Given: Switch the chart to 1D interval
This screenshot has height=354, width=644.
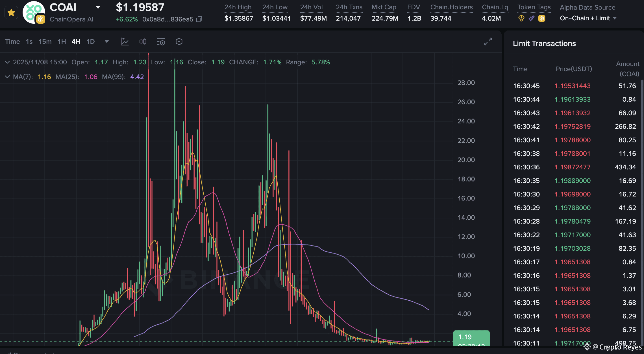Looking at the screenshot, I should (90, 42).
